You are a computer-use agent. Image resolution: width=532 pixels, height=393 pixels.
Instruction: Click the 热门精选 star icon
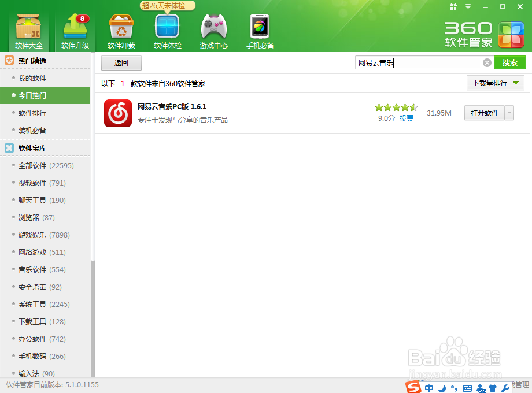pos(9,61)
